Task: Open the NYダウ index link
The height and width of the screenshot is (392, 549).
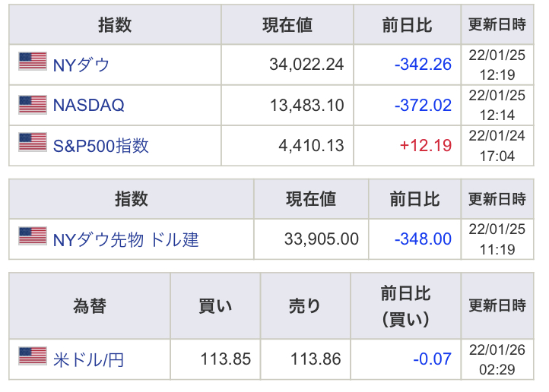Action: (x=81, y=65)
